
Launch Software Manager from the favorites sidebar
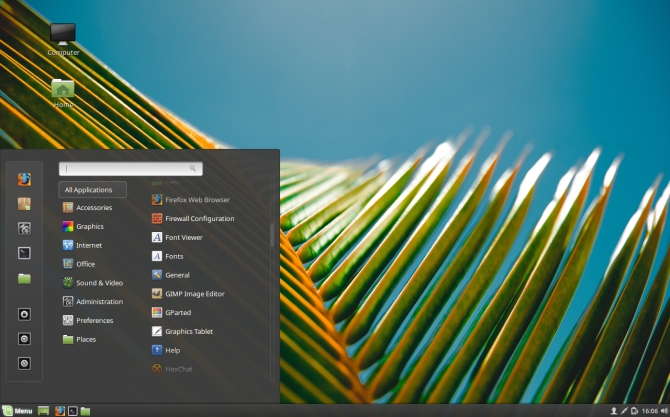coord(24,203)
